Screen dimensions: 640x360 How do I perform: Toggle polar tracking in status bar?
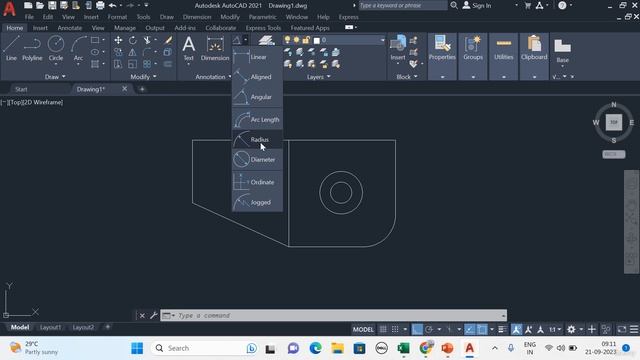[429, 329]
